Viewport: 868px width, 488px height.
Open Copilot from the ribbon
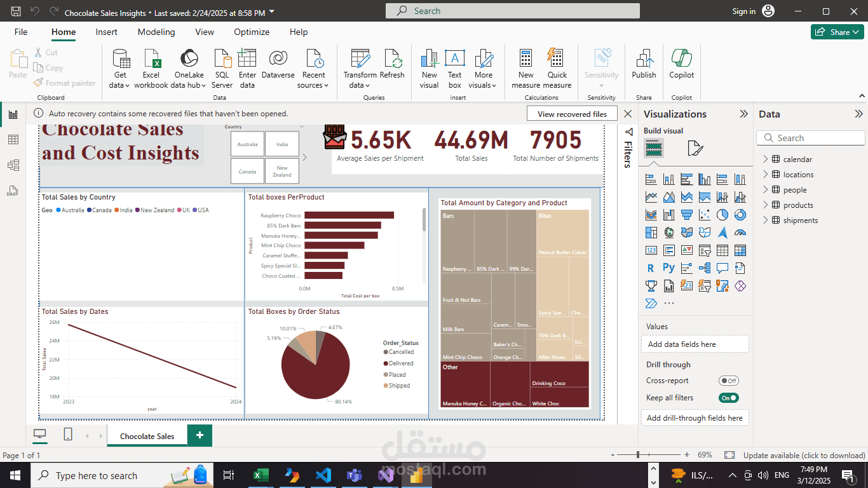[x=682, y=64]
